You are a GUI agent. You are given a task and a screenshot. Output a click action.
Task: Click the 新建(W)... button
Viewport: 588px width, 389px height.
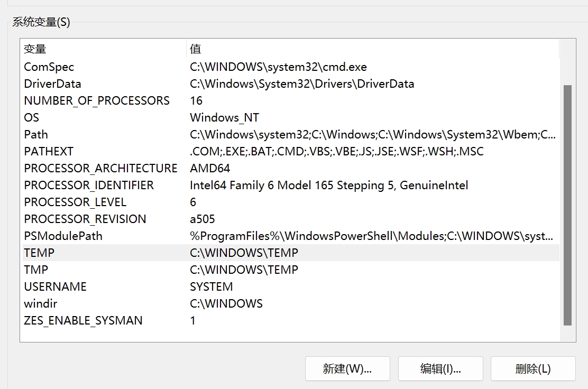click(x=347, y=369)
